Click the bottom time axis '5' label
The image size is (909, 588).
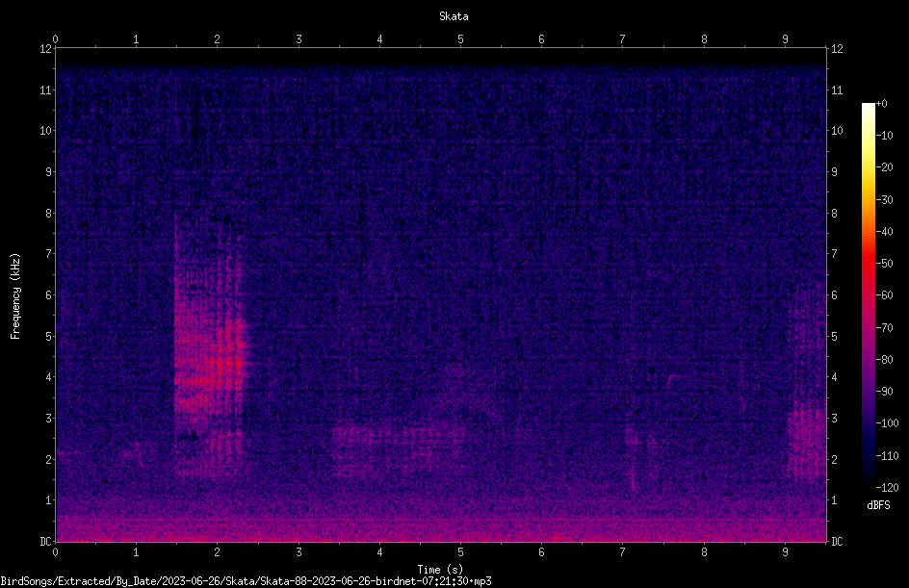coord(461,552)
